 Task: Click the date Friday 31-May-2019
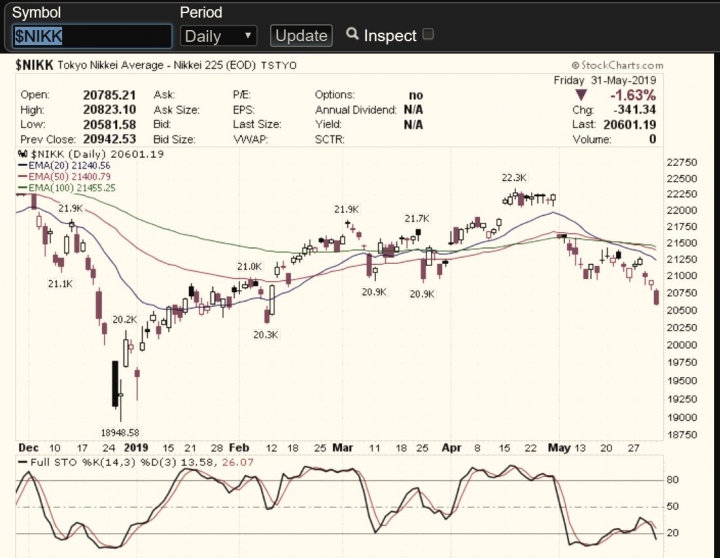click(605, 80)
